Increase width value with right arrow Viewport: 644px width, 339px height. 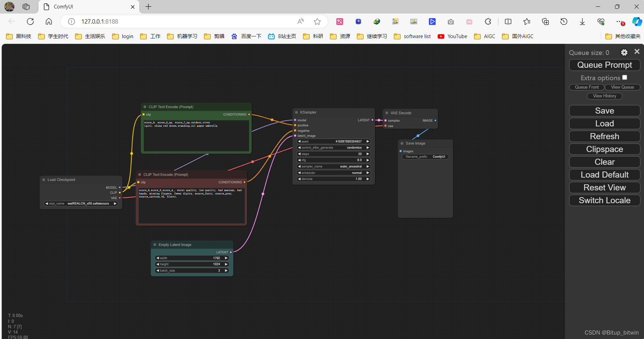[x=226, y=258]
